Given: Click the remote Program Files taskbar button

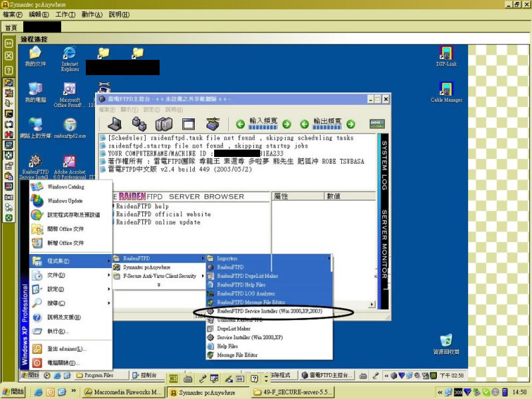Looking at the screenshot, I should point(102,375).
